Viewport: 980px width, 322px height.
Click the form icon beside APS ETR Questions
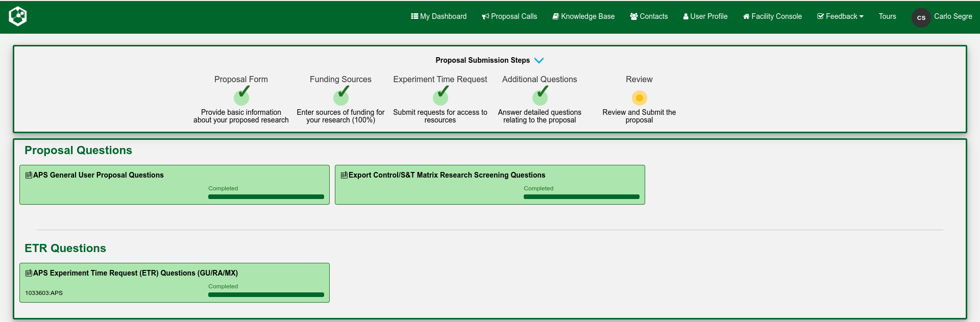pyautogui.click(x=29, y=273)
